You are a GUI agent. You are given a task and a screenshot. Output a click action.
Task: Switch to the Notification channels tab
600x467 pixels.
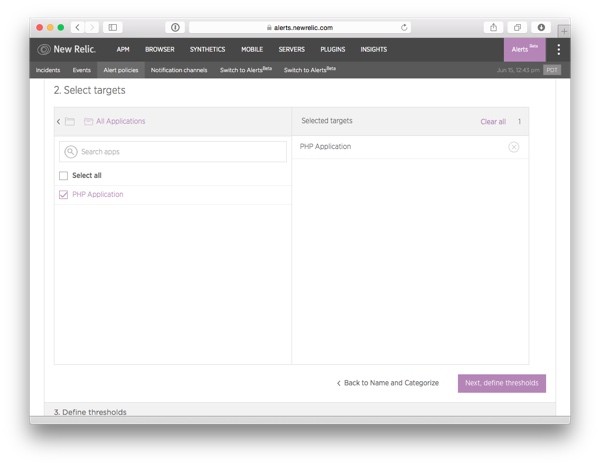[179, 70]
